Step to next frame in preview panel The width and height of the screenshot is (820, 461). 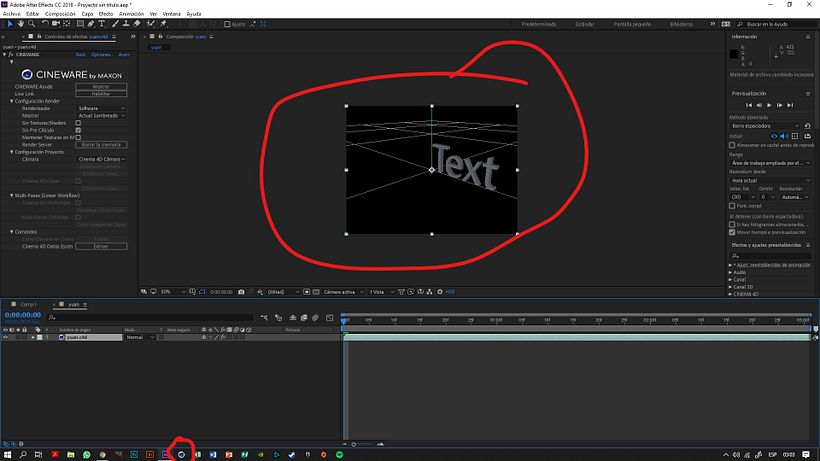[779, 105]
